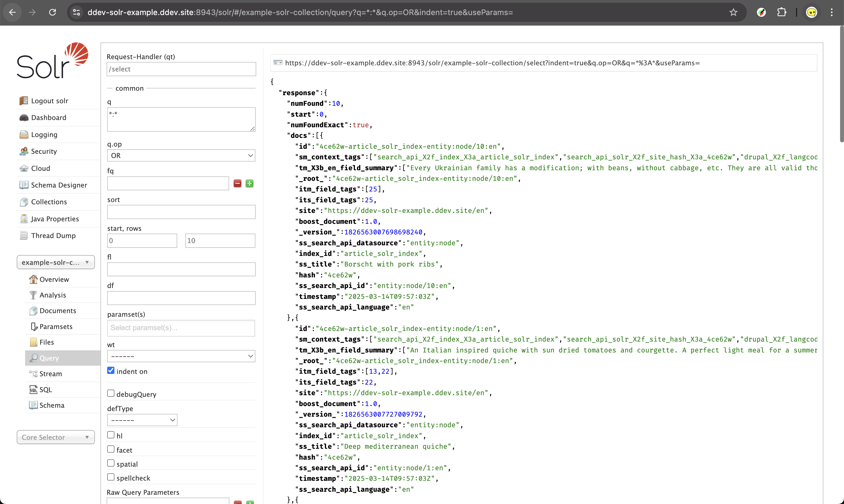
Task: Click the red remove fq filter icon
Action: 238,183
